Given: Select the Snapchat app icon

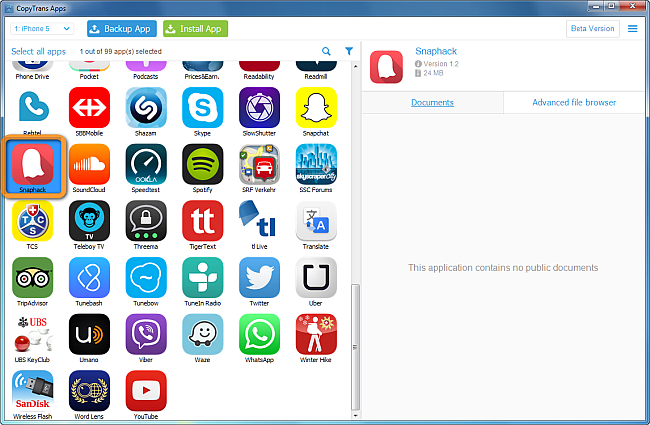Looking at the screenshot, I should (316, 107).
